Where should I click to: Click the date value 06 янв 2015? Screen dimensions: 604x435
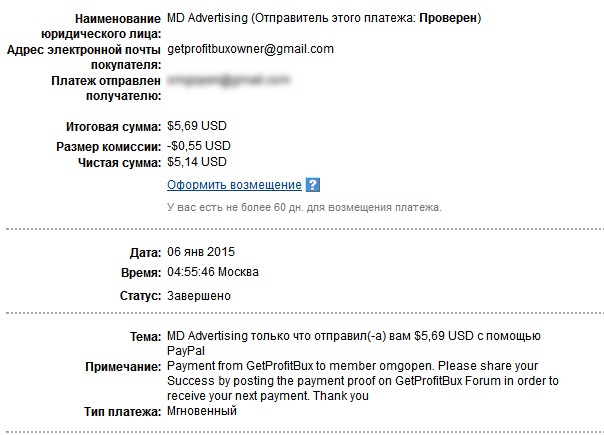[x=206, y=252]
